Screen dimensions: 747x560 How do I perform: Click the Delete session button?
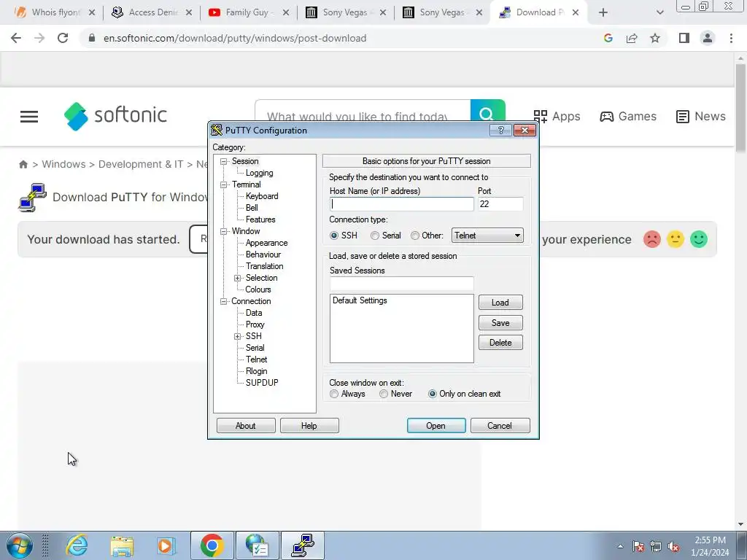pos(500,343)
